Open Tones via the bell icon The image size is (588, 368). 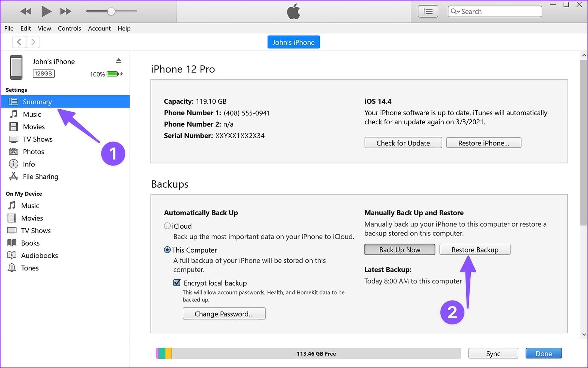tap(12, 268)
